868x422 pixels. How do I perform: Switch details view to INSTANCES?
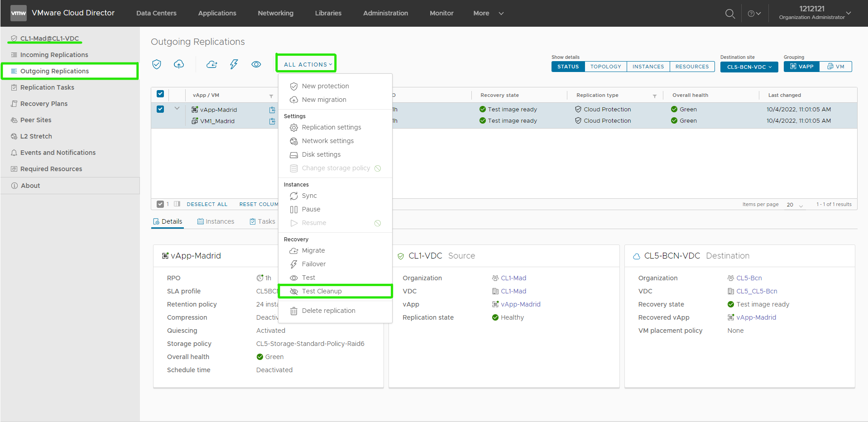point(648,67)
